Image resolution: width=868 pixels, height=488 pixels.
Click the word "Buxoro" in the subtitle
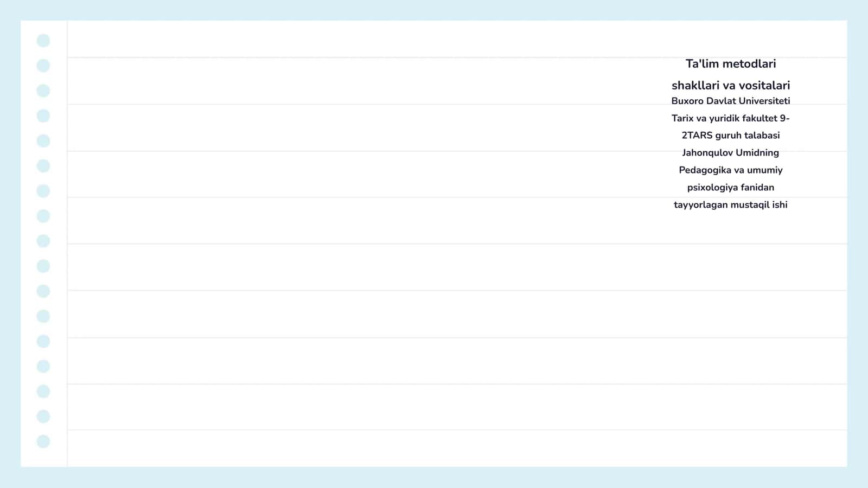(687, 101)
